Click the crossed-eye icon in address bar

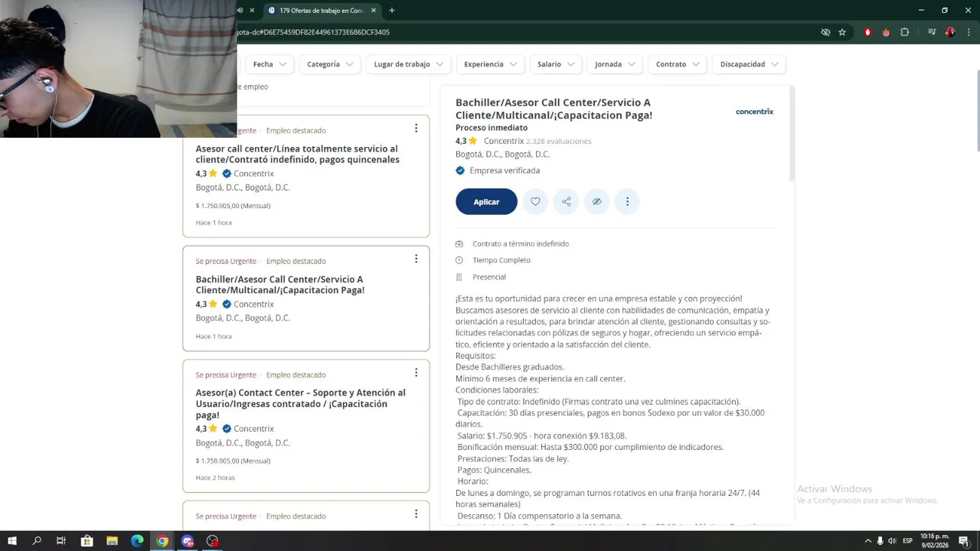[x=825, y=32]
